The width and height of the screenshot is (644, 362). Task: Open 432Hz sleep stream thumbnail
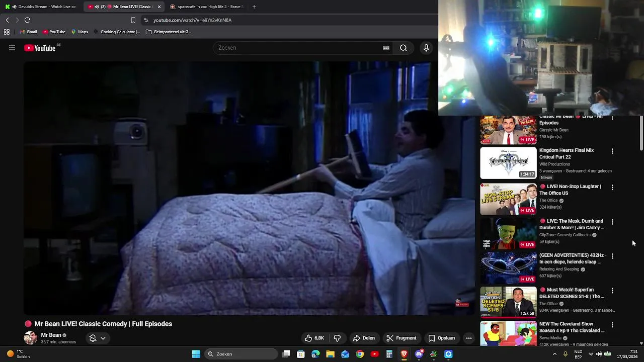508,268
